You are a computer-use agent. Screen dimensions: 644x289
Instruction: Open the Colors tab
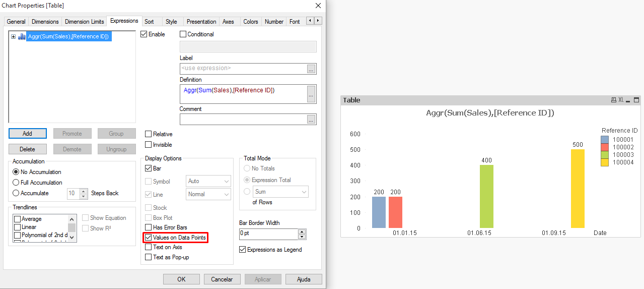251,22
